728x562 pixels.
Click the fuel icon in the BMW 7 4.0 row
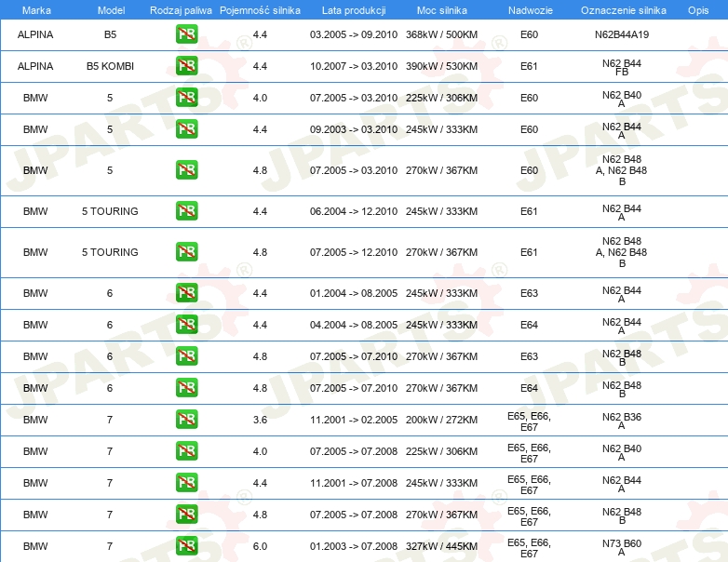(x=186, y=450)
